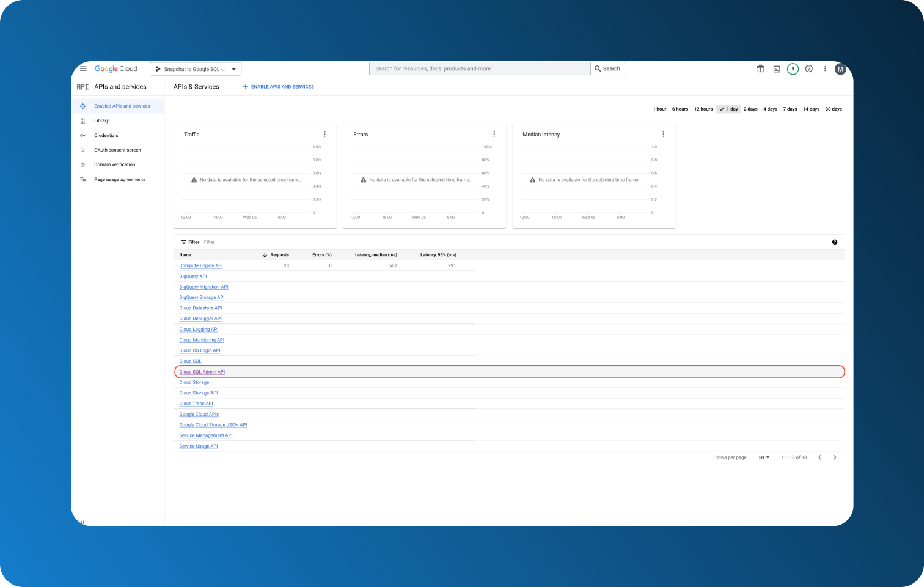The image size is (924, 587).
Task: Open BigQuery Migration API link
Action: [204, 287]
